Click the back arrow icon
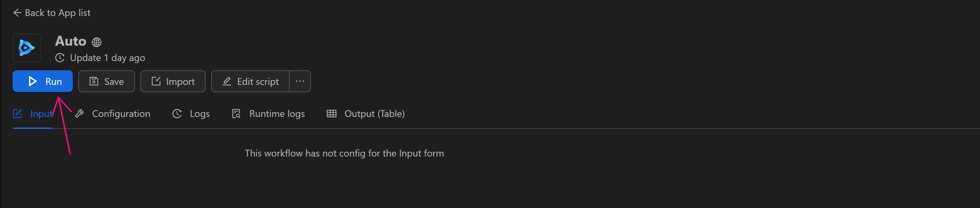This screenshot has height=208, width=980. [x=17, y=13]
